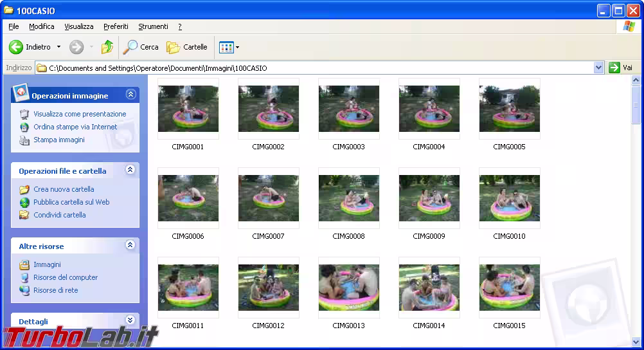Click the address path input field
Viewport: 644px width, 350px height.
click(x=314, y=68)
